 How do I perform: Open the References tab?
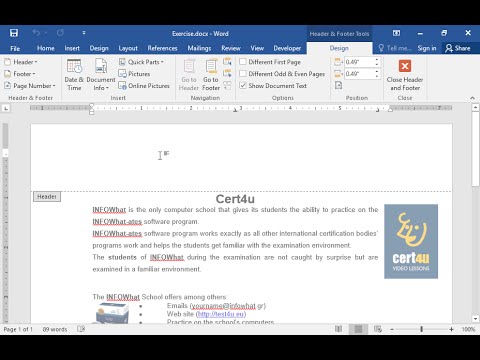point(162,48)
